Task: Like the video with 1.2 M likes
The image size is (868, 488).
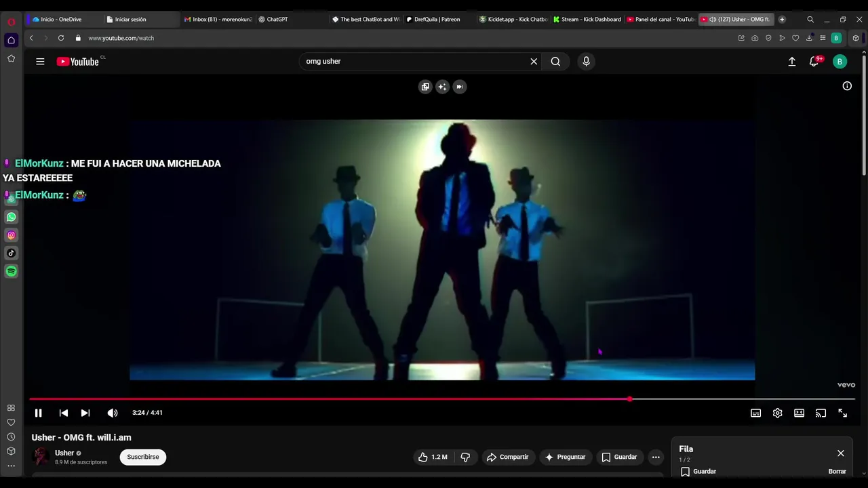Action: click(x=433, y=457)
